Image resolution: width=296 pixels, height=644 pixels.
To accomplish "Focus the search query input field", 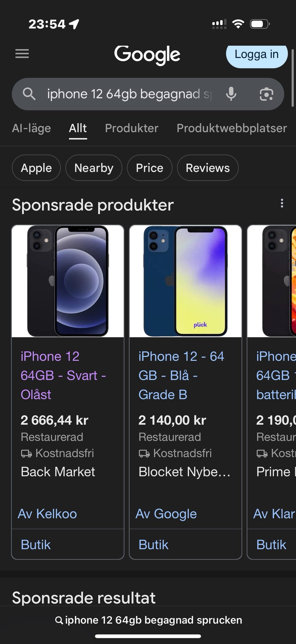I will [x=129, y=94].
